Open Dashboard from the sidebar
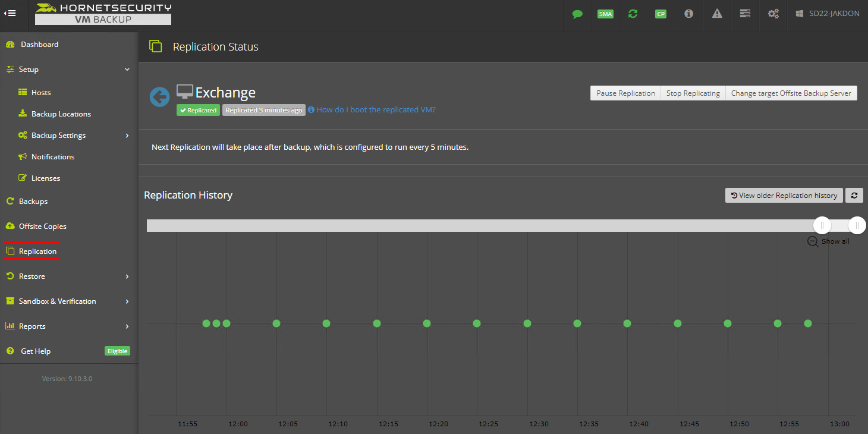This screenshot has width=868, height=434. 39,45
